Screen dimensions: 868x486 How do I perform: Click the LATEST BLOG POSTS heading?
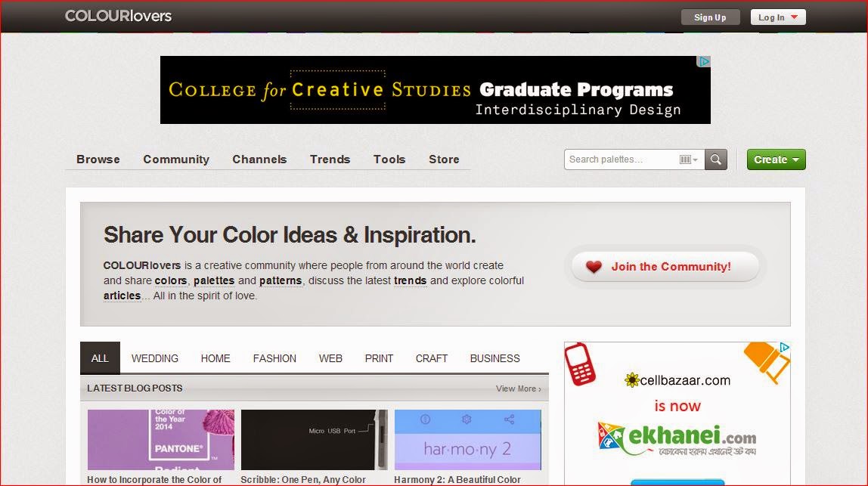pyautogui.click(x=135, y=388)
